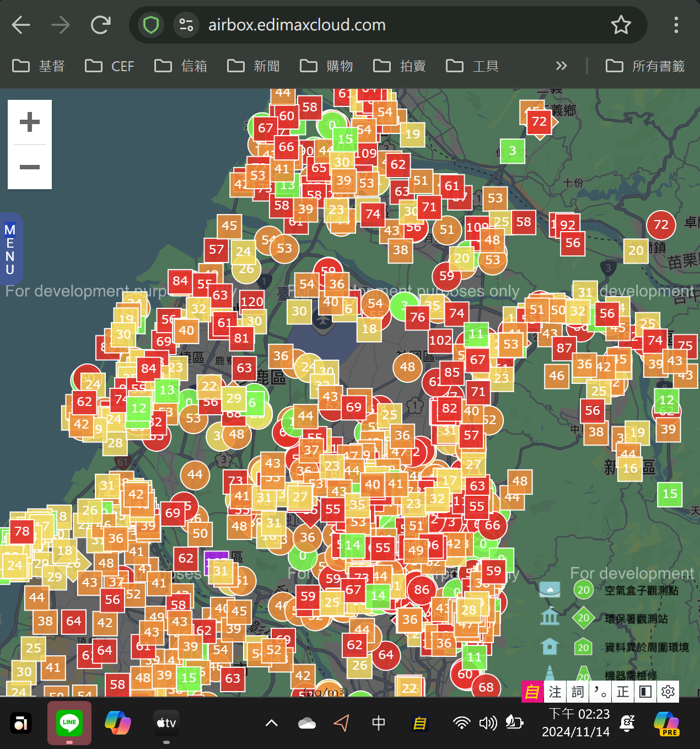Click the red 102 air quality marker
700x749 pixels.
tap(440, 340)
